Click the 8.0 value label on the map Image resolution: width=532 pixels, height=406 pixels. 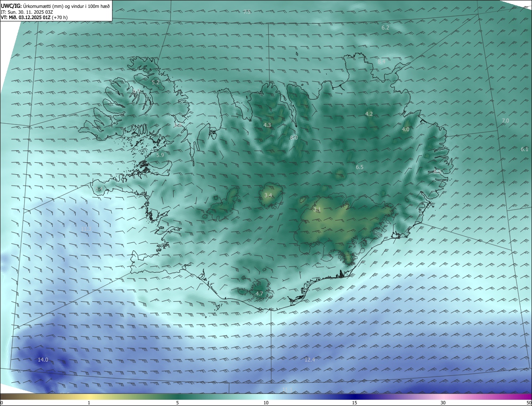pos(294,137)
